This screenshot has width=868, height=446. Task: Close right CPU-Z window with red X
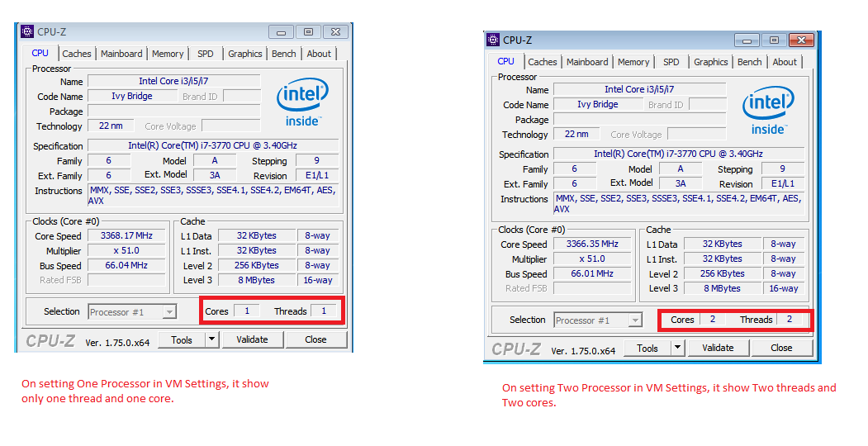[801, 40]
